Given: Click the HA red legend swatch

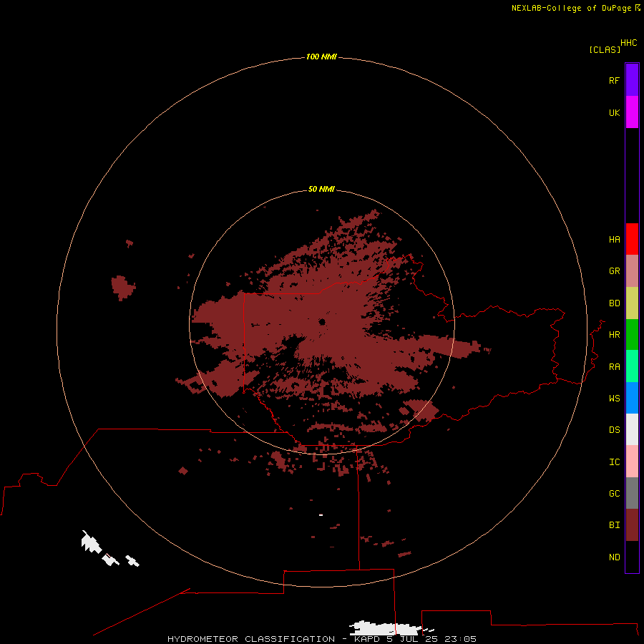Looking at the screenshot, I should click(632, 239).
